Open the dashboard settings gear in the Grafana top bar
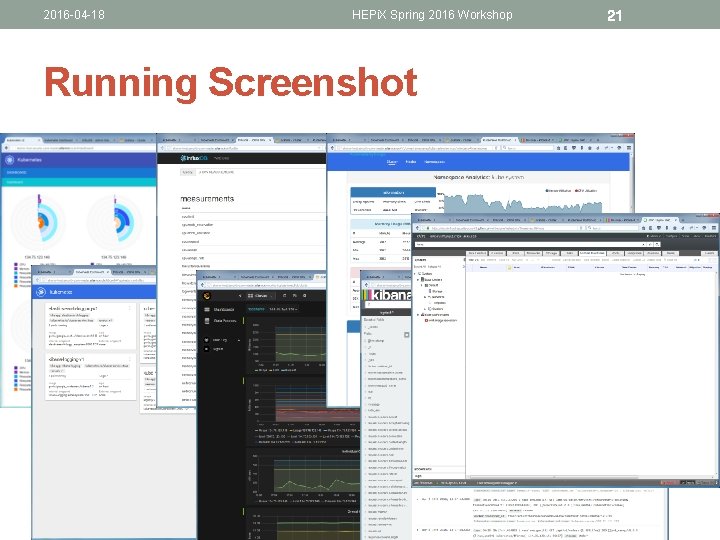The height and width of the screenshot is (540, 720). tap(304, 296)
